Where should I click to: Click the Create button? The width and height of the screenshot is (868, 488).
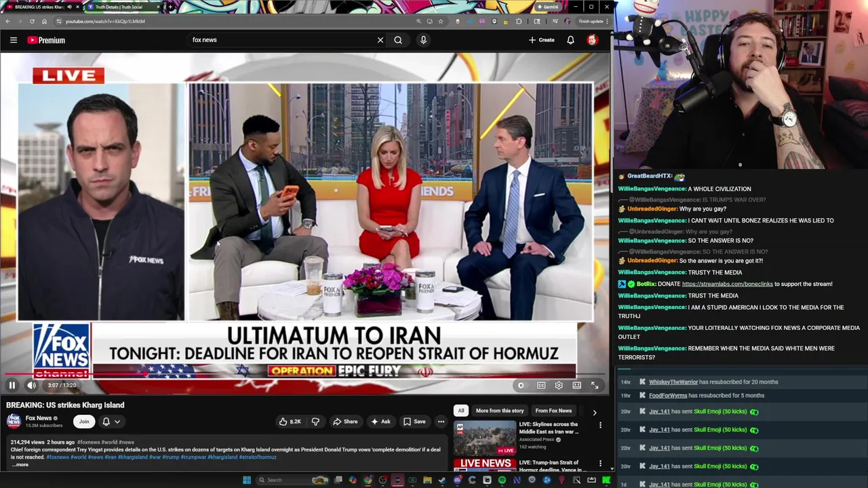(x=542, y=40)
